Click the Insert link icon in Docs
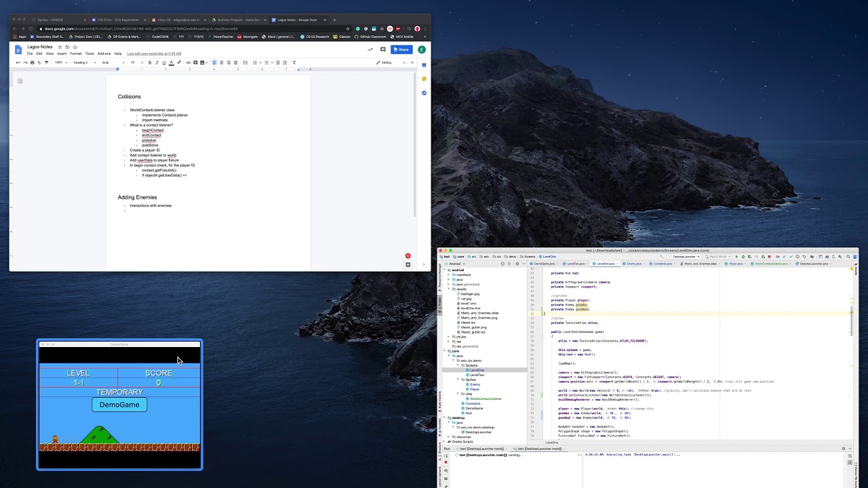868x488 pixels. point(189,62)
